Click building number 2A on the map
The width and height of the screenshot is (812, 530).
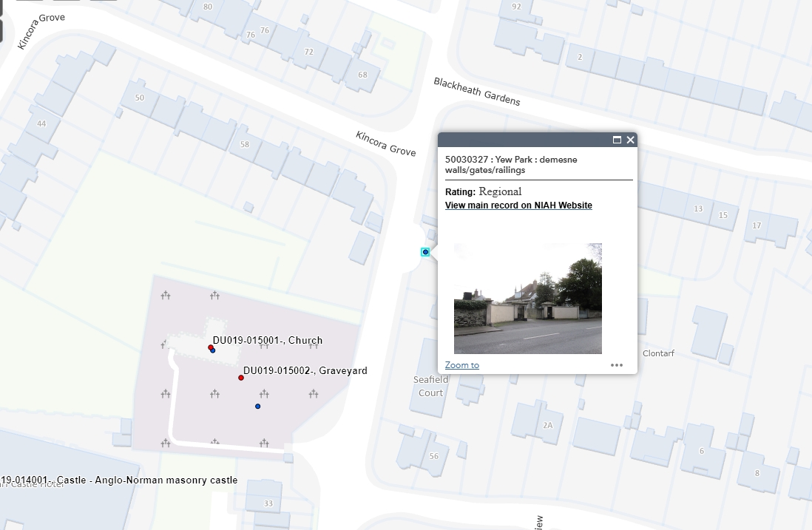pyautogui.click(x=547, y=426)
